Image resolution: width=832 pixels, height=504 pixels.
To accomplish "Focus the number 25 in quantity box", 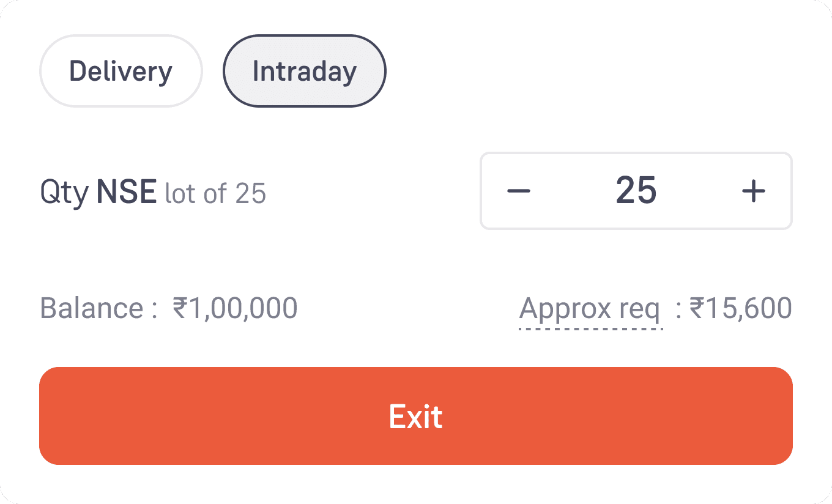I will pos(636,191).
